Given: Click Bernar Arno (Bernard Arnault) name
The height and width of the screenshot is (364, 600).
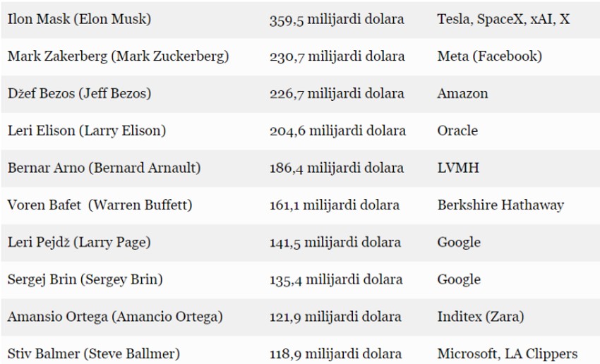Looking at the screenshot, I should coord(104,168).
